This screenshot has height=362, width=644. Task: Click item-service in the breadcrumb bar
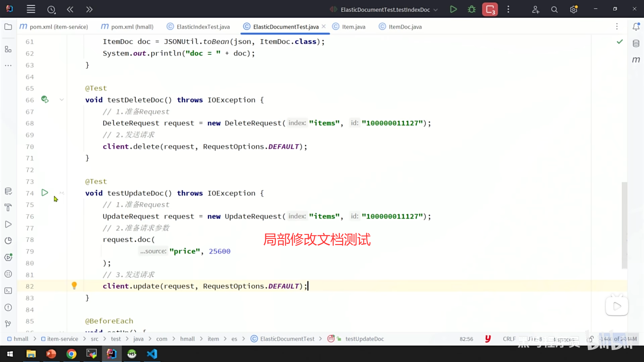62,339
